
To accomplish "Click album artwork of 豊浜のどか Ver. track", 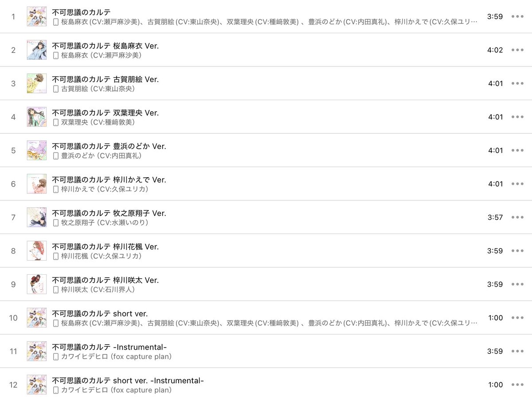I will pyautogui.click(x=37, y=150).
